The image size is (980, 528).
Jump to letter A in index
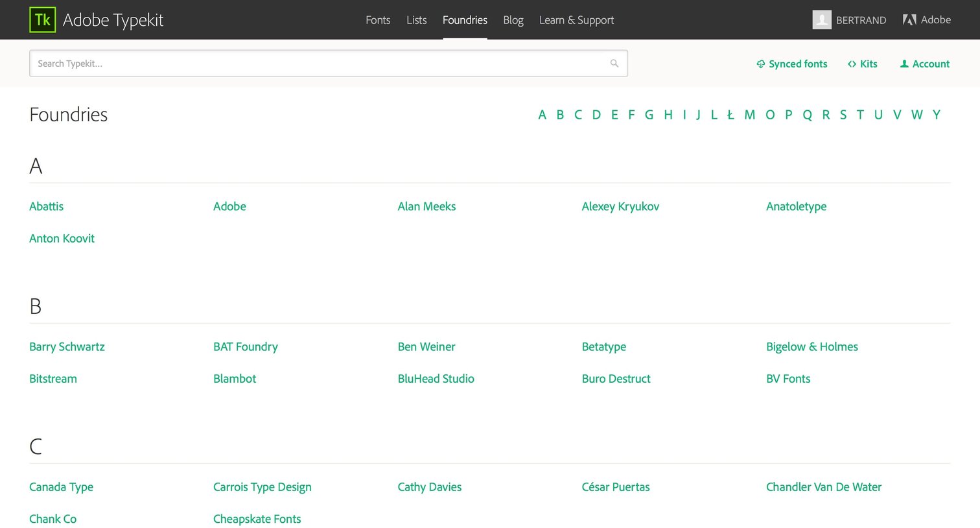[x=542, y=115]
